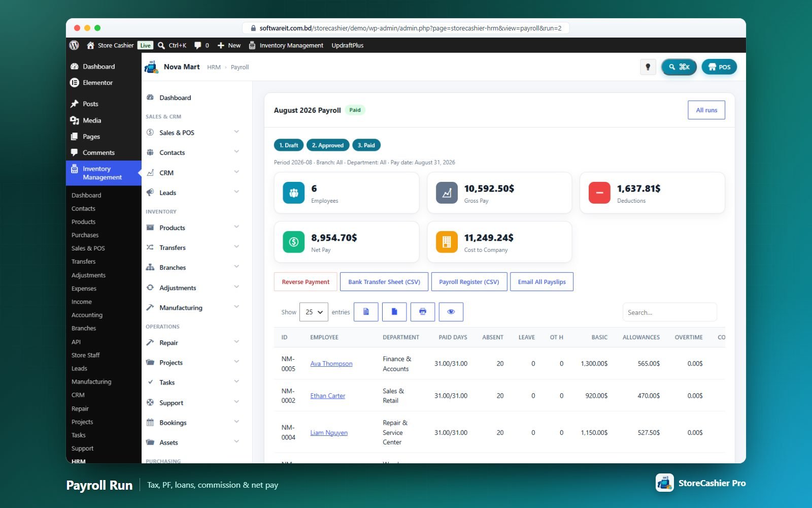Toggle column visibility with eye icon

click(x=451, y=312)
